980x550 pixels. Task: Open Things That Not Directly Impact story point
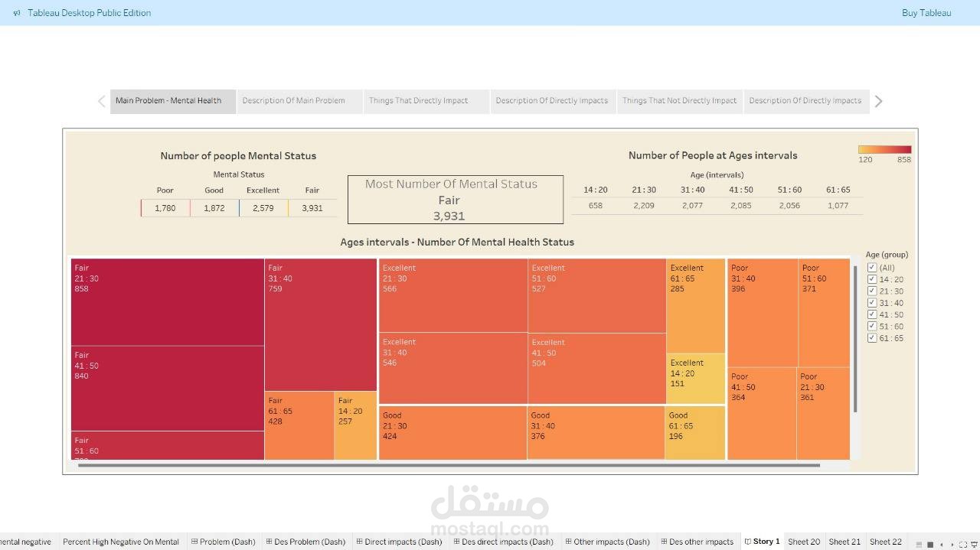coord(680,101)
